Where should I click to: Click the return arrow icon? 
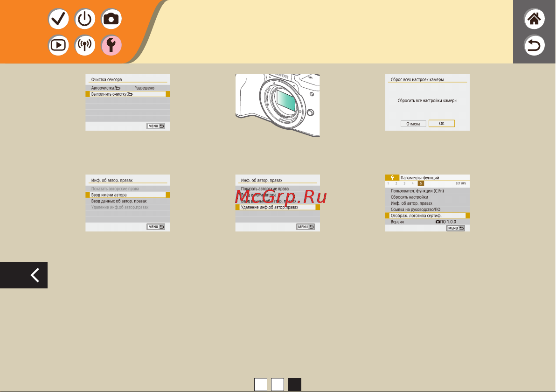point(534,45)
